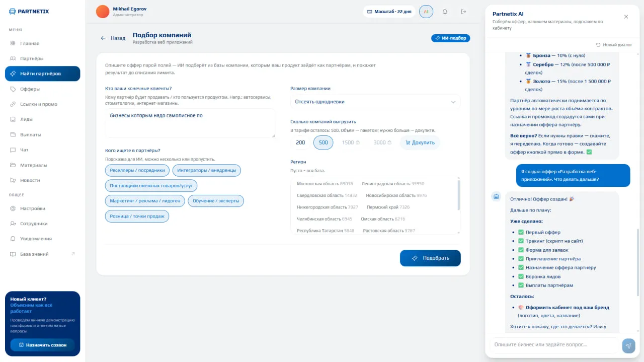Viewport: 644px width, 362px height.
Task: Click the logout icon in top header
Action: (x=463, y=12)
